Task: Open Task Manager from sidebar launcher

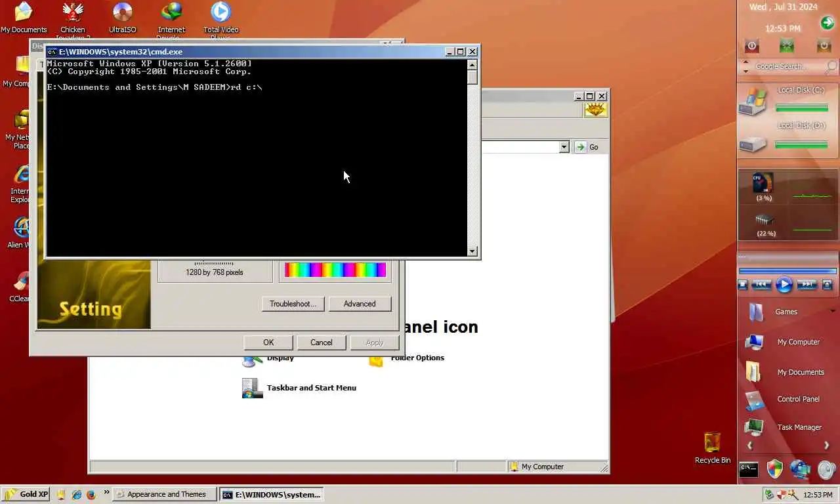Action: [x=783, y=427]
